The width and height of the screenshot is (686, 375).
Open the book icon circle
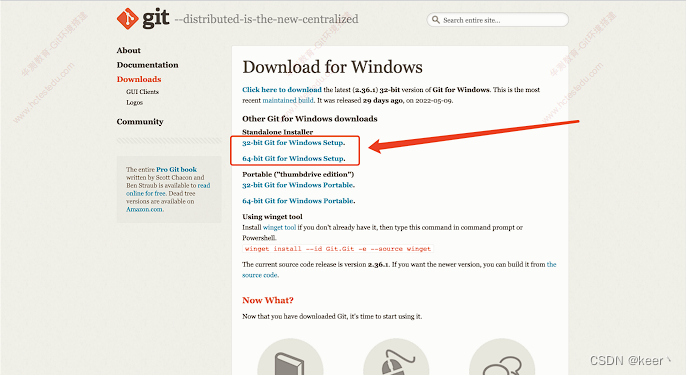(290, 358)
